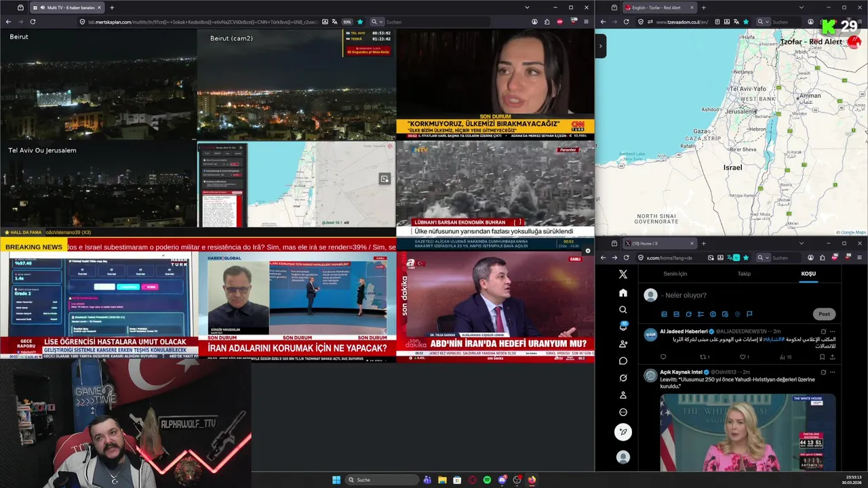Select English - Tzofar Red Alert tab
This screenshot has height=488, width=868.
(x=659, y=7)
